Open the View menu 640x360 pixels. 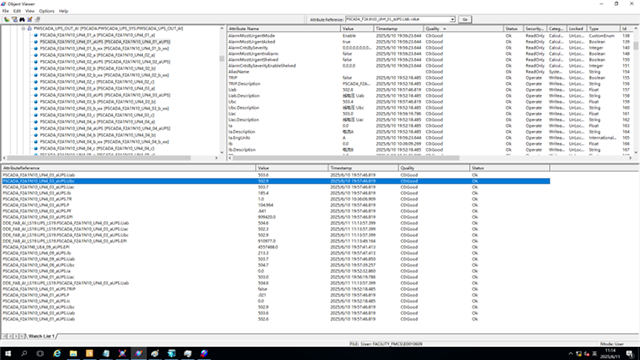[30, 11]
